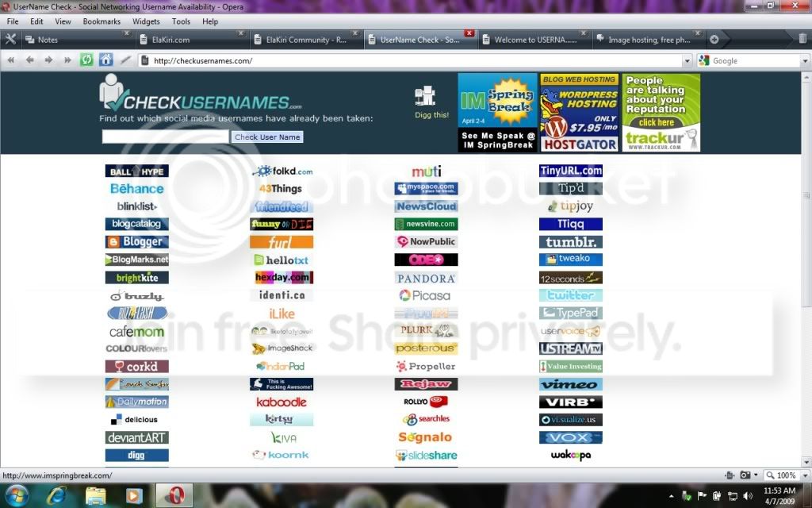Image resolution: width=812 pixels, height=508 pixels.
Task: Switch to the Image hosting tab
Action: pyautogui.click(x=649, y=40)
